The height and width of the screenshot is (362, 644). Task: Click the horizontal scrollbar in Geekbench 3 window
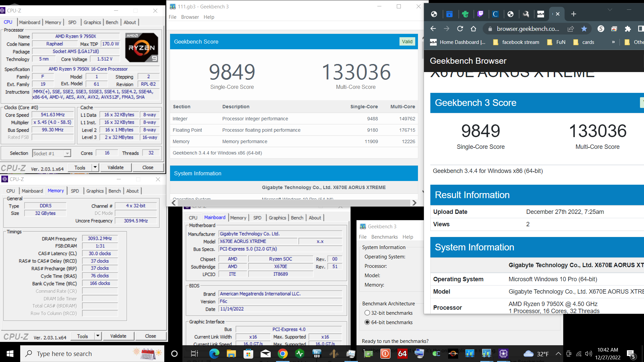coord(294,203)
